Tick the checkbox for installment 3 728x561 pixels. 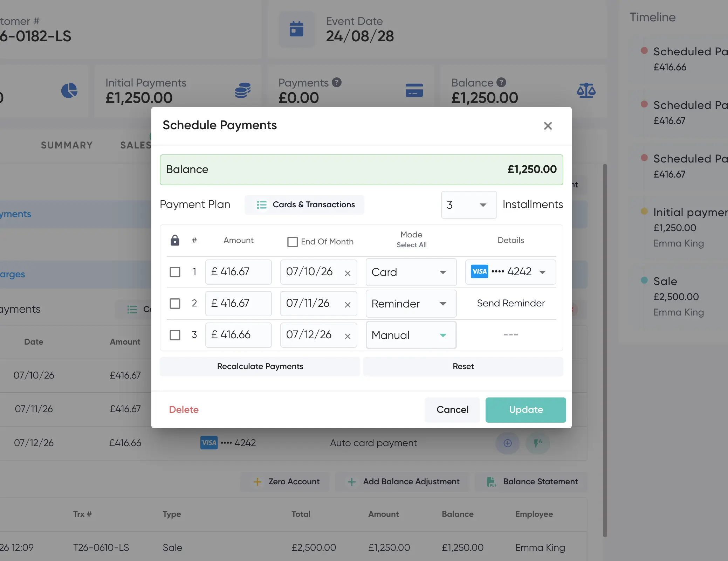coord(175,335)
